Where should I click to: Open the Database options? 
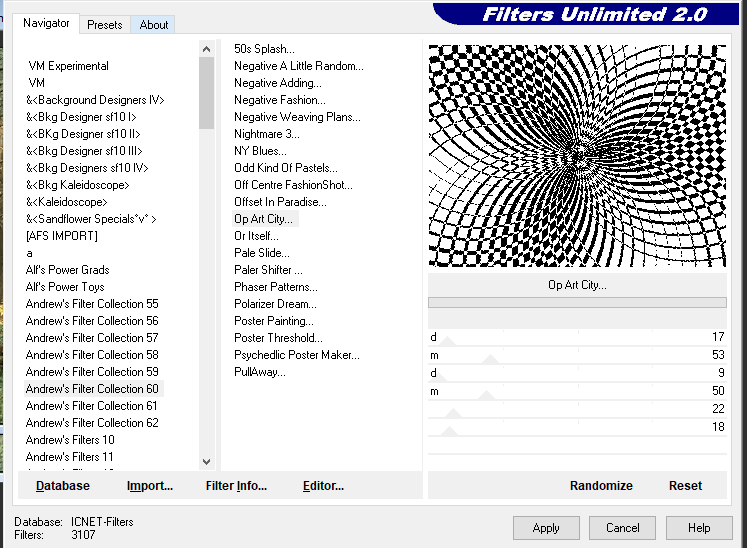point(63,486)
